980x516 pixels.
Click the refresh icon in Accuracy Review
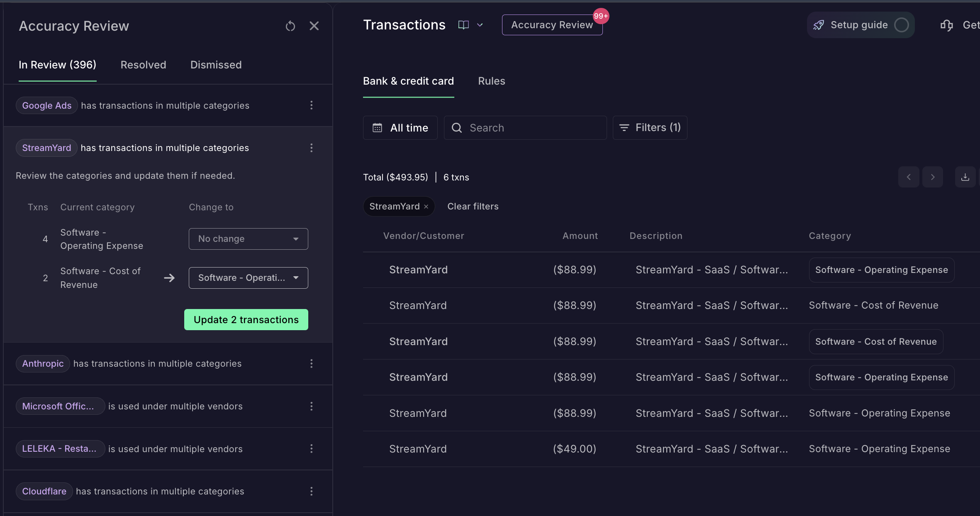click(x=290, y=26)
